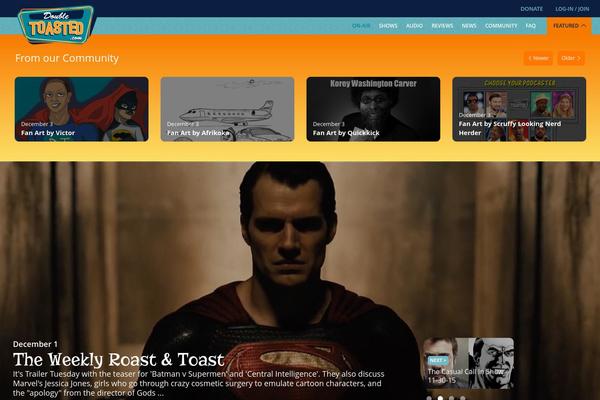
Task: Open Fan Art by Scruffy Looking Nerd Herder
Action: (519, 109)
